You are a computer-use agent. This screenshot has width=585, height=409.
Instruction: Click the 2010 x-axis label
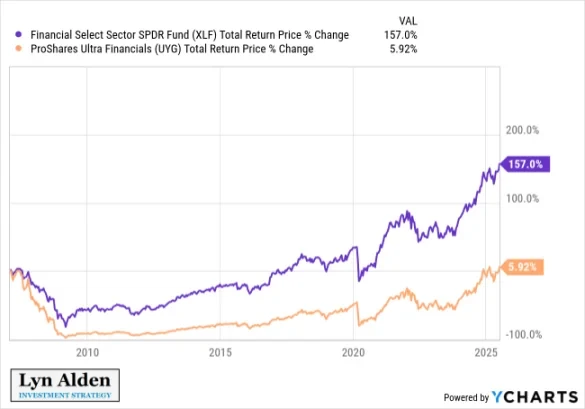87,353
